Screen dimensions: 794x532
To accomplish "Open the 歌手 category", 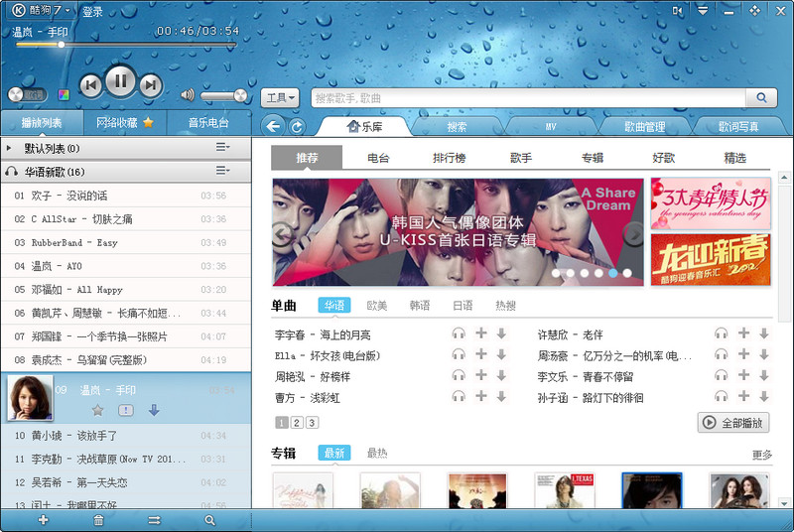I will pos(521,158).
